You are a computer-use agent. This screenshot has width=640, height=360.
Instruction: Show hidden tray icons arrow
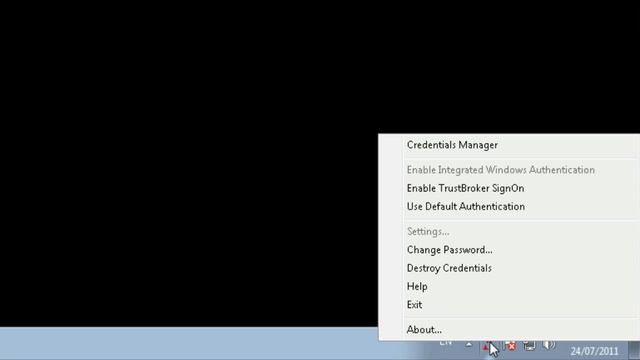469,345
